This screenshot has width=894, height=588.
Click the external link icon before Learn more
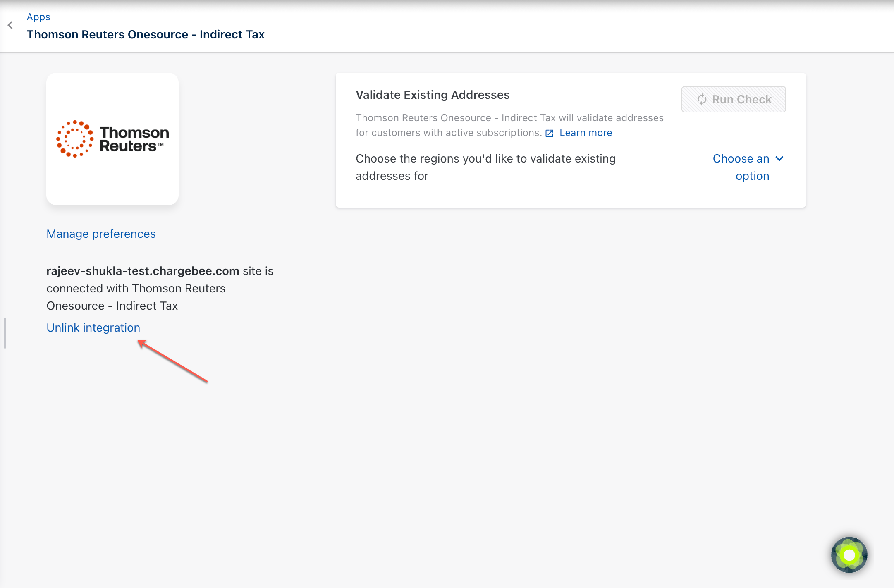[549, 133]
